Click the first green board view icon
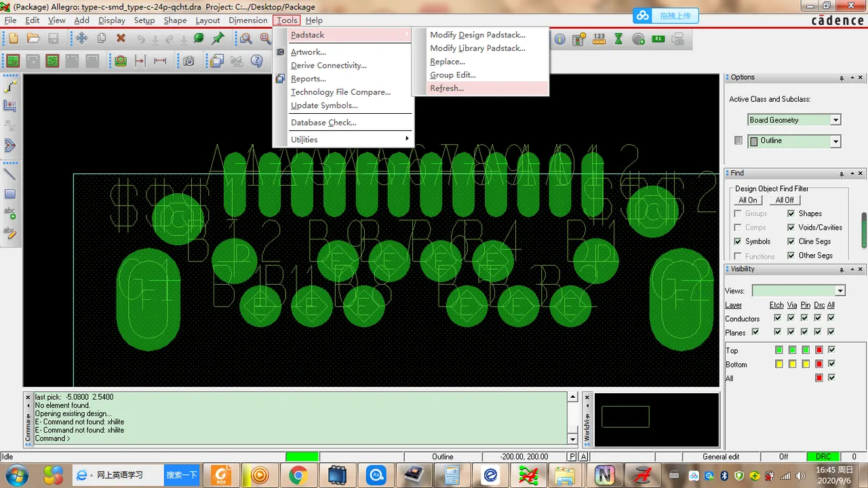 coord(13,61)
